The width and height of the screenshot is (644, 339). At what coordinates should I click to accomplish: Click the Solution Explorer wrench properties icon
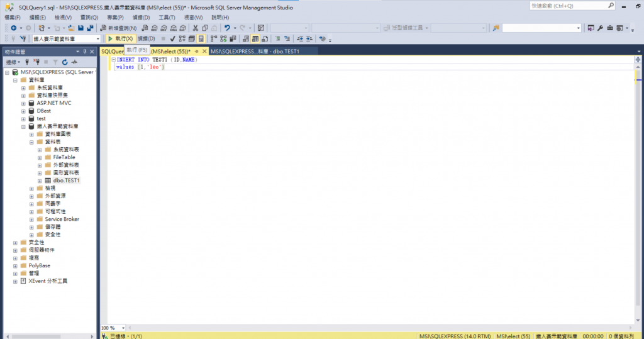[x=601, y=28]
